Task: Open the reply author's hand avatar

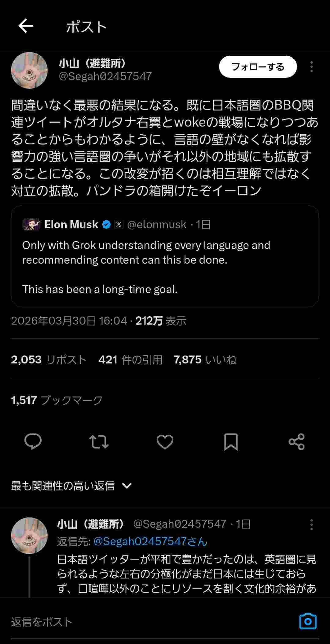Action: coord(29,535)
